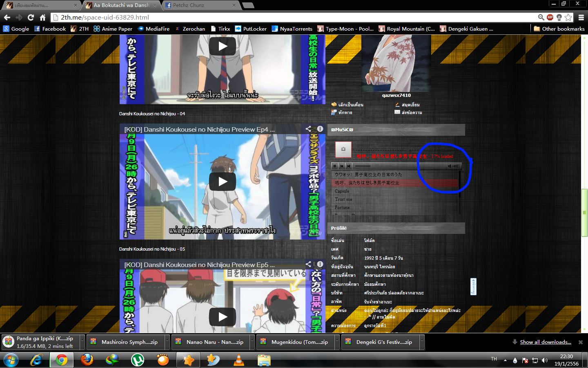This screenshot has width=588, height=368.
Task: Open the Other bookmarks folder
Action: click(x=559, y=29)
